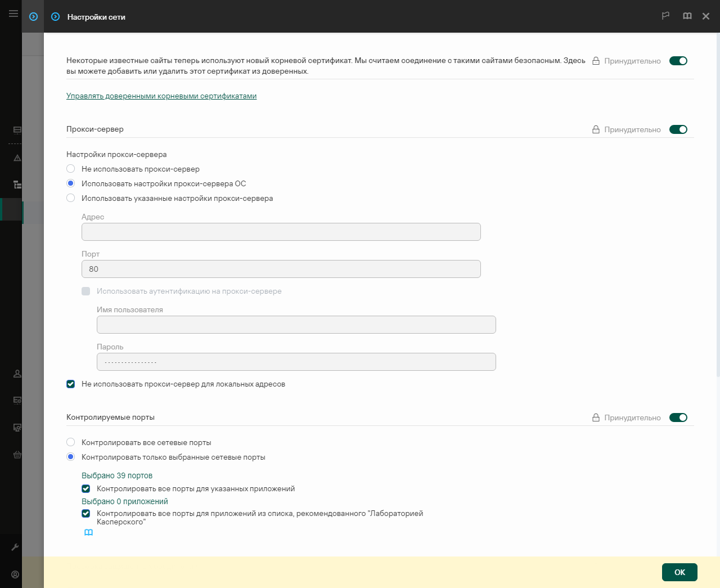Uncheck 'Не использовать прокси-сервер для локальных адресов'
This screenshot has height=588, width=720.
click(x=71, y=384)
